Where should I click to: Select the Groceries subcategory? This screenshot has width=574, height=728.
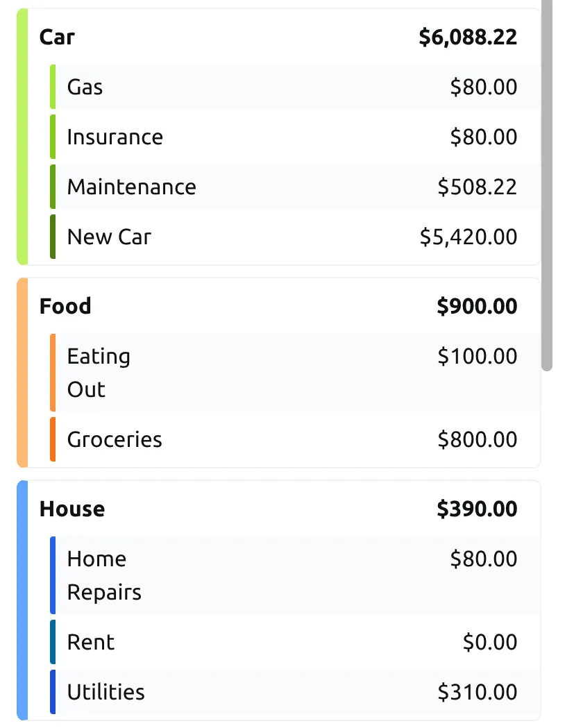tap(115, 439)
